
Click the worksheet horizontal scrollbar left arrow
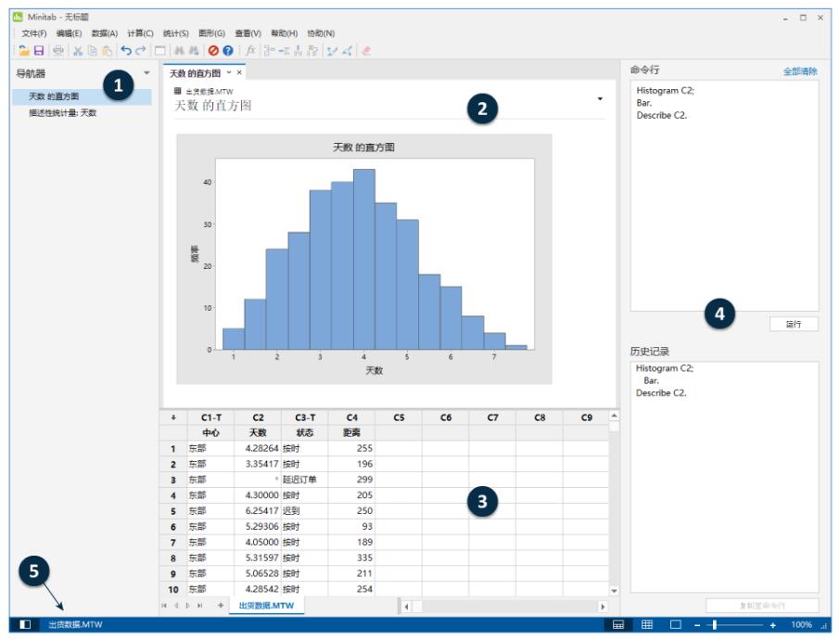click(406, 607)
